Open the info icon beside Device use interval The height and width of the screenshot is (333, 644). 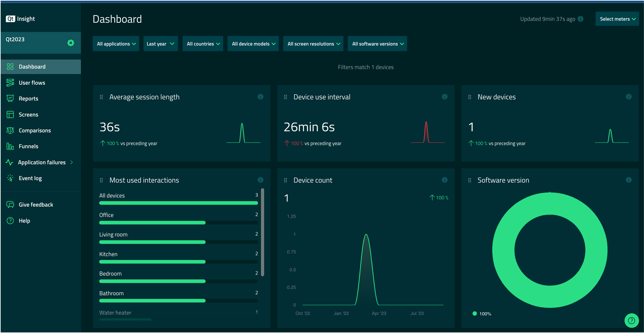445,97
